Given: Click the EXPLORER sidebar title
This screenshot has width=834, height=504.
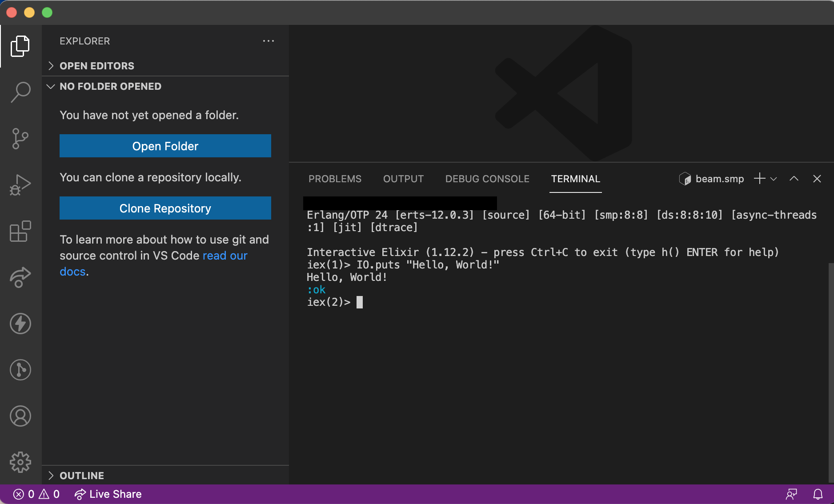Looking at the screenshot, I should pos(85,41).
